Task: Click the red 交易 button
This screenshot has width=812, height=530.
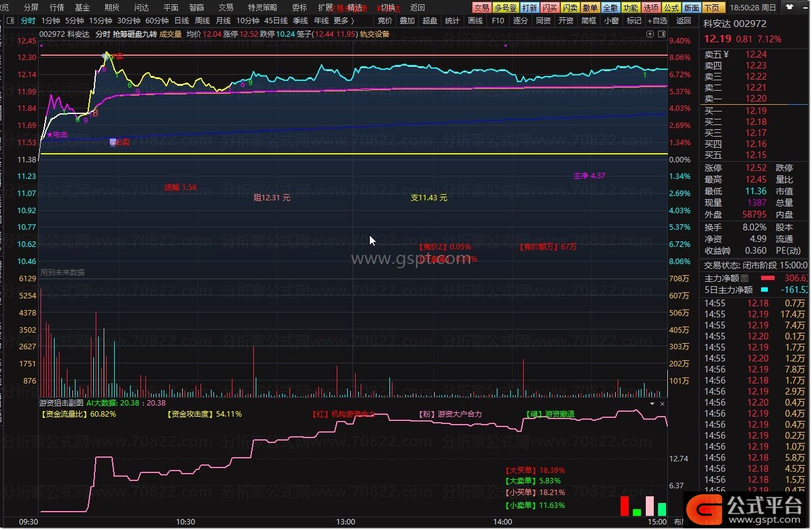Action: (x=481, y=7)
